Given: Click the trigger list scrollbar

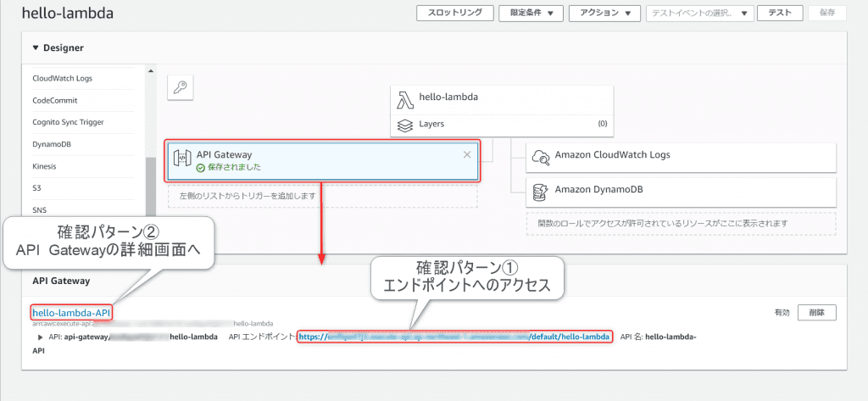Looking at the screenshot, I should 150,185.
